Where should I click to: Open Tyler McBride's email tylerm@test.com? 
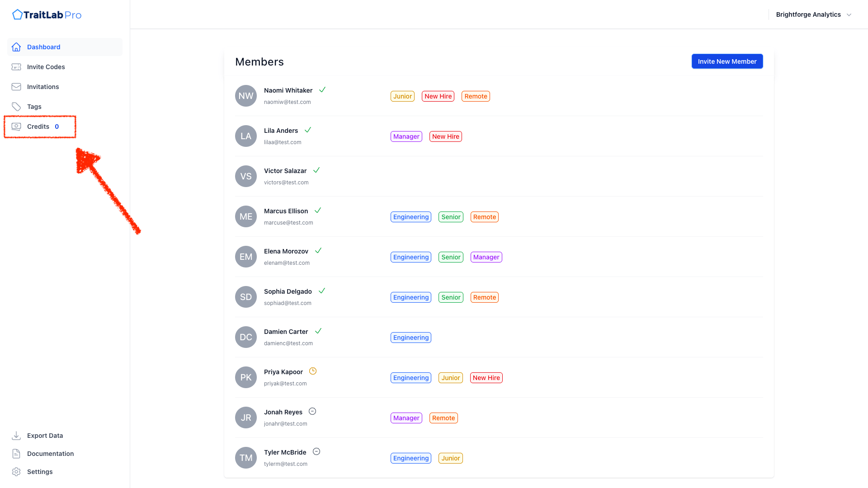click(x=286, y=464)
